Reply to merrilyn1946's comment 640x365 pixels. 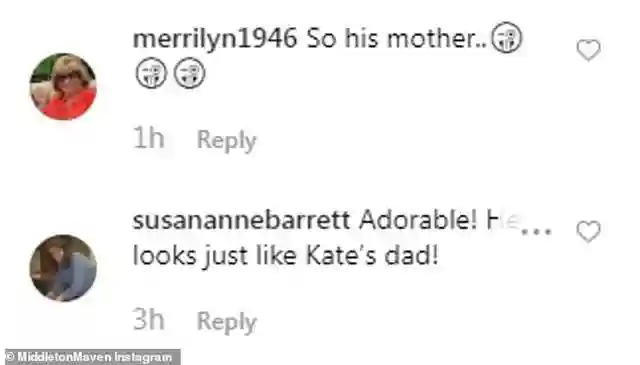tap(227, 140)
